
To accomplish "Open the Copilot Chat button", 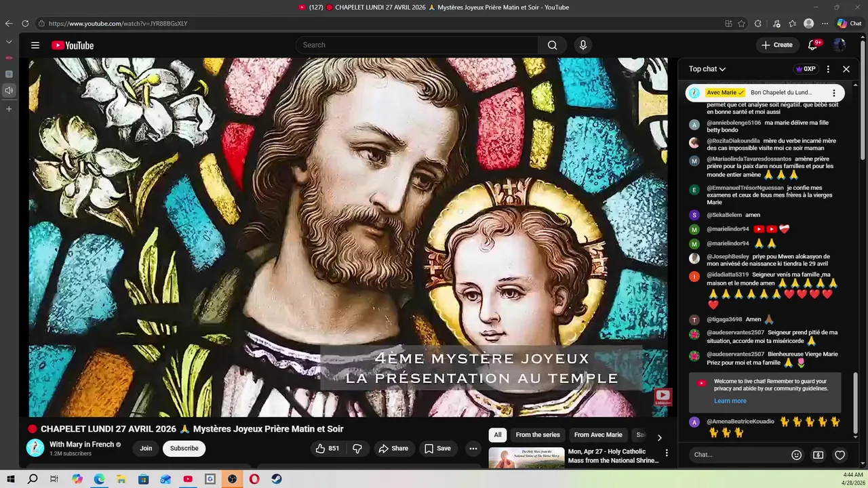I will click(x=849, y=24).
